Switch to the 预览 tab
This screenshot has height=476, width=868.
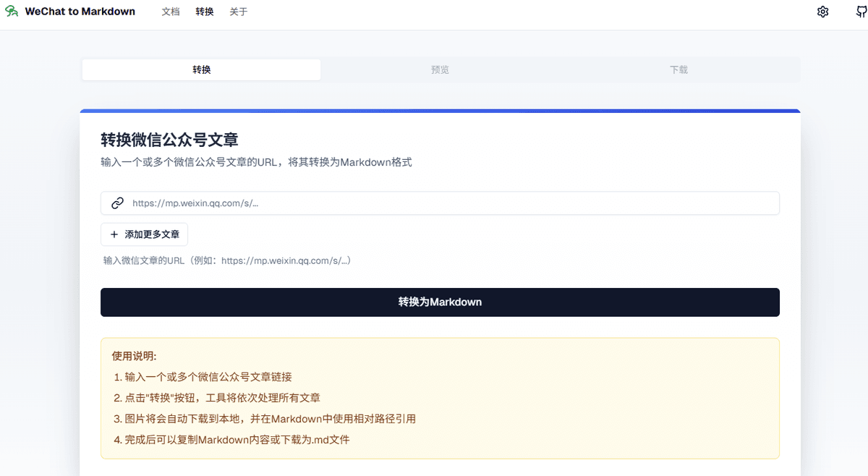tap(440, 69)
